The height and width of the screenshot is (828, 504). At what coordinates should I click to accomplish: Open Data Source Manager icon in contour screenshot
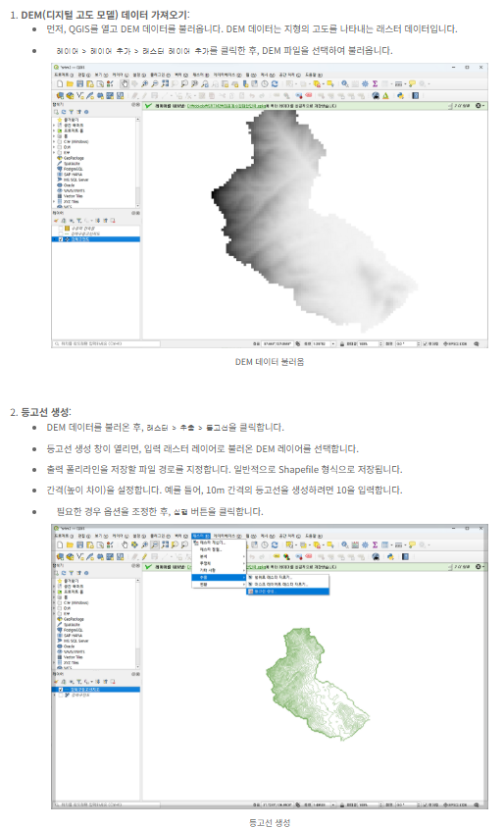coord(60,556)
